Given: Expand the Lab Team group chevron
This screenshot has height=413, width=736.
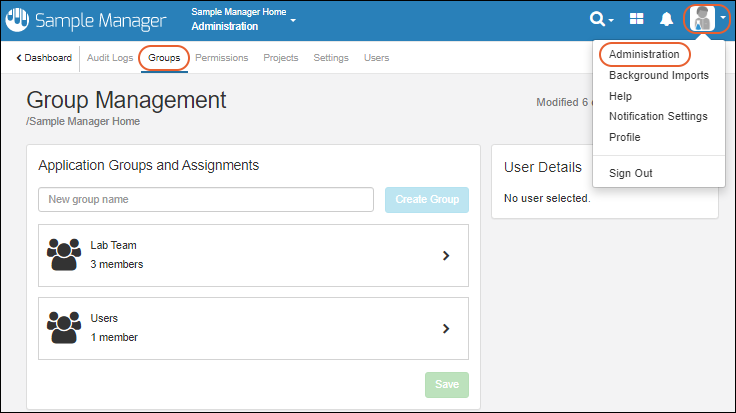Looking at the screenshot, I should pyautogui.click(x=446, y=255).
